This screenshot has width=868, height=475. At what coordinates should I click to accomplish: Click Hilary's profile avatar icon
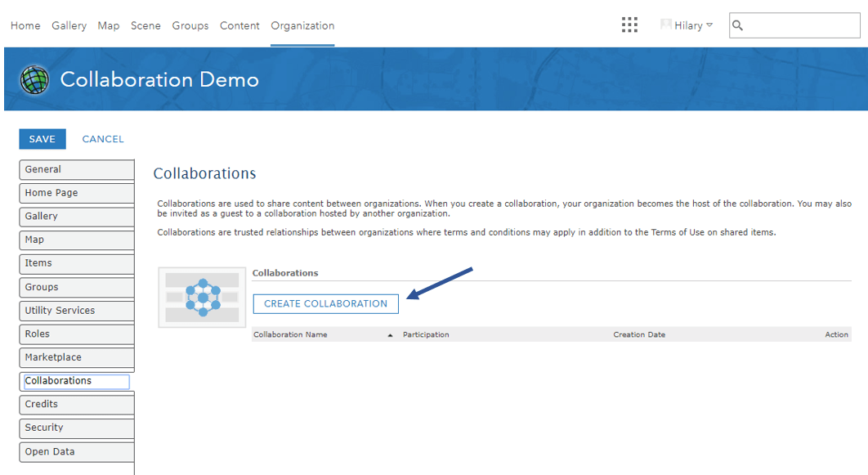(664, 25)
